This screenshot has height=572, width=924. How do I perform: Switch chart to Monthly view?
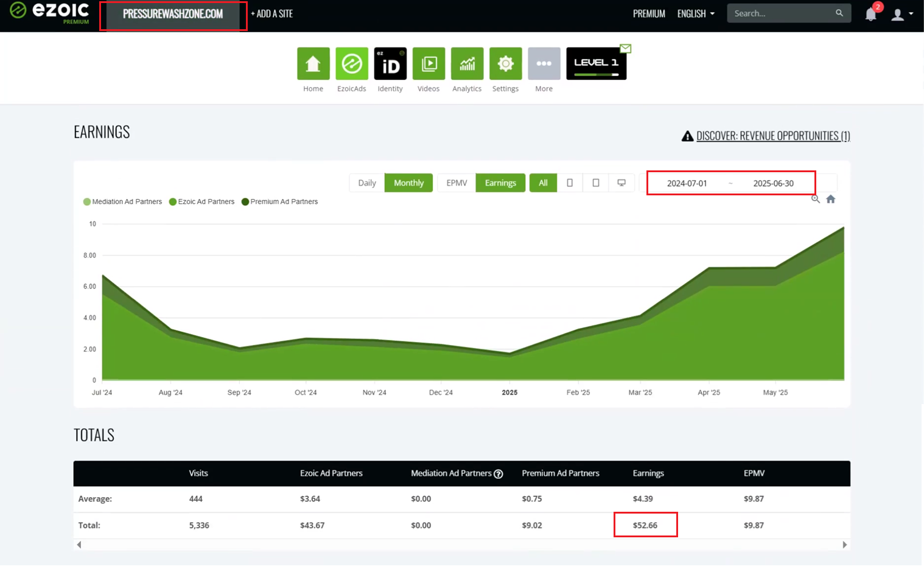pos(408,183)
